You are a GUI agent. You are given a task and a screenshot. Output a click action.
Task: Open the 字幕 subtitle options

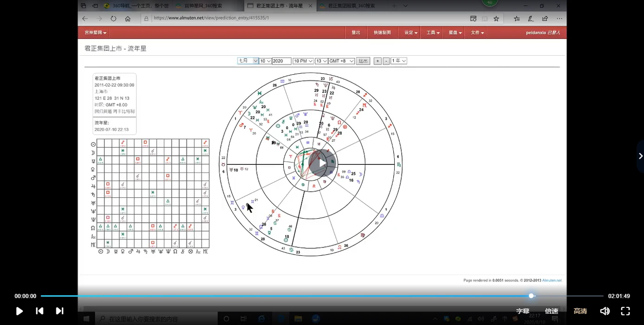tap(523, 311)
